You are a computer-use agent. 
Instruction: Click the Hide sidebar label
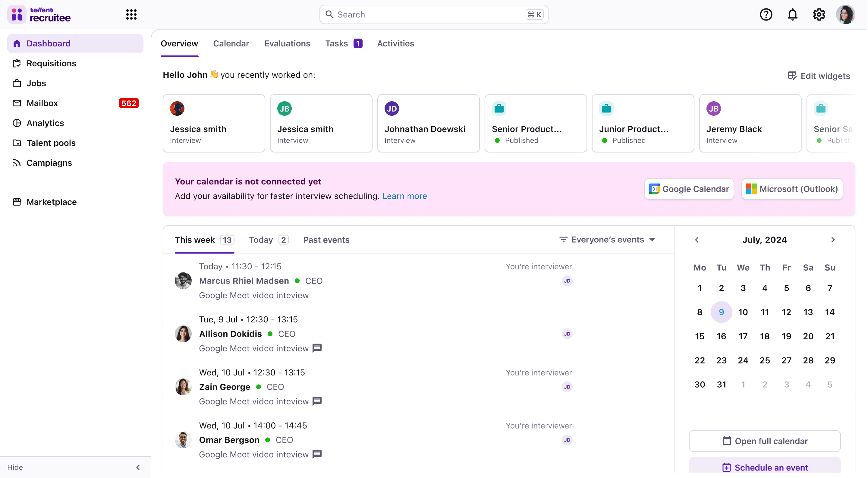[x=15, y=467]
